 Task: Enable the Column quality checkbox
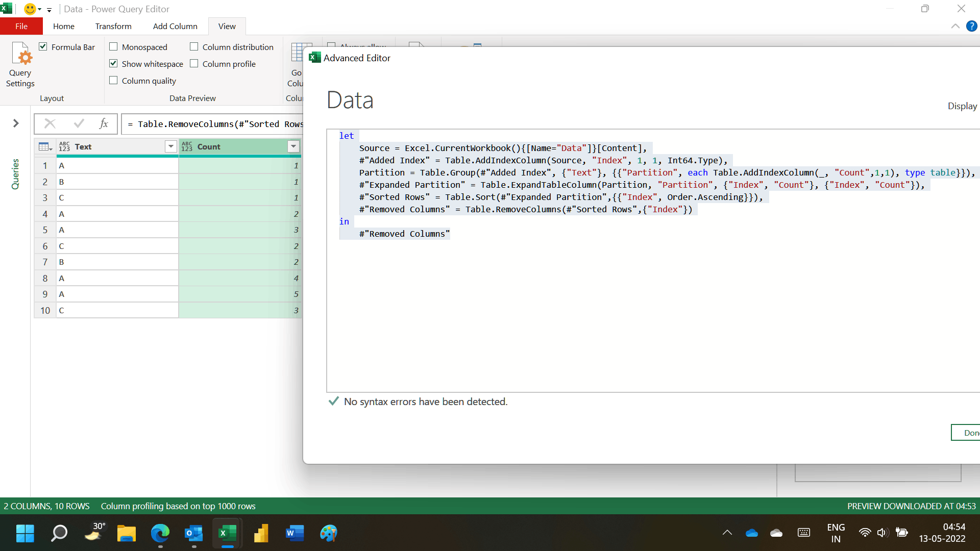[x=113, y=80]
